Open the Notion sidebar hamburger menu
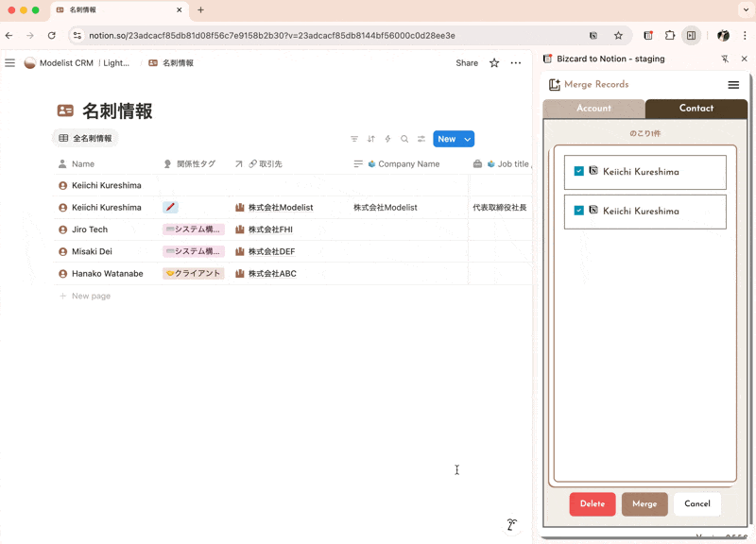Image resolution: width=756 pixels, height=544 pixels. click(x=9, y=63)
